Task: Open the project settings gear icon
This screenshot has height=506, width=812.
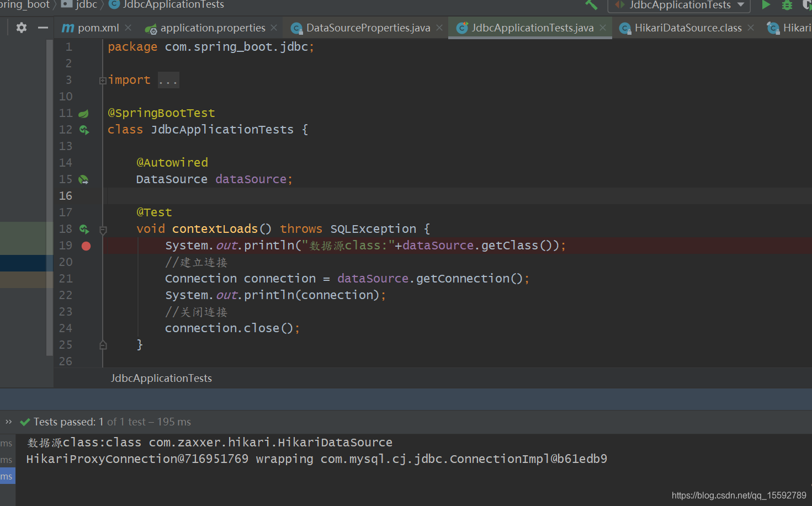Action: click(x=22, y=28)
